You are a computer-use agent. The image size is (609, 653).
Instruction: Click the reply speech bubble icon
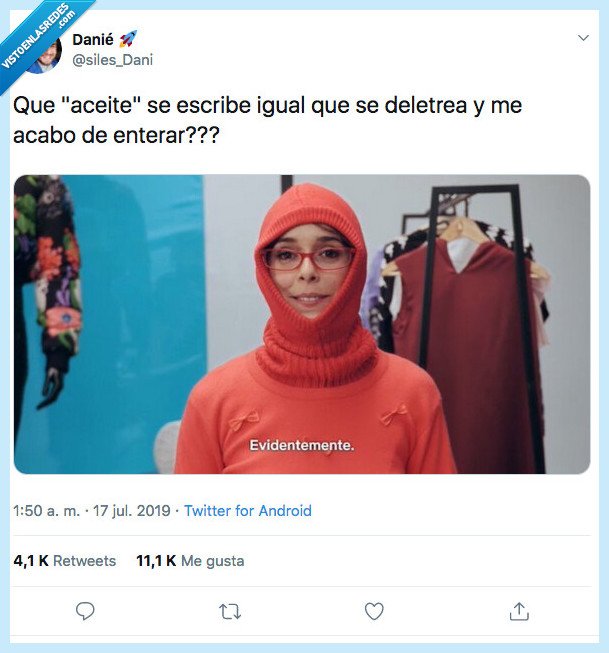(x=85, y=611)
